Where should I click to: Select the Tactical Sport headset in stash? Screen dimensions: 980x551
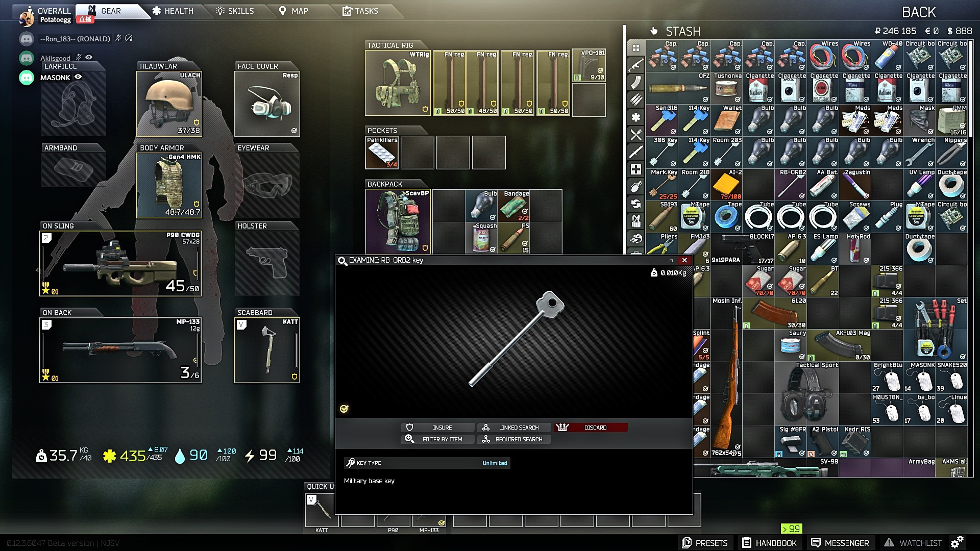(807, 393)
